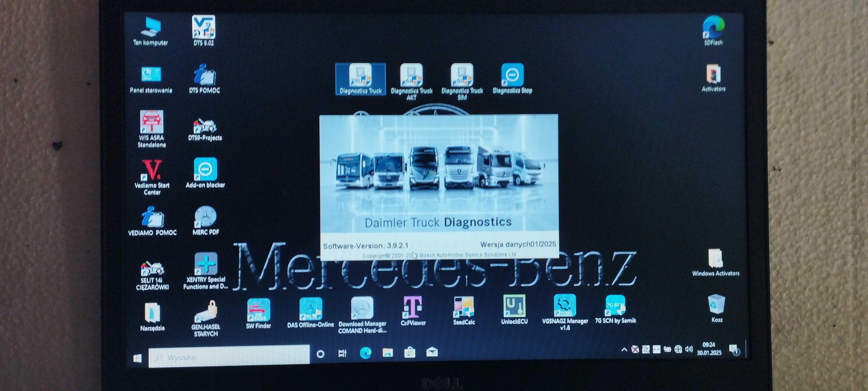Open volume speaker icon in tray
This screenshot has width=868, height=391.
click(x=689, y=349)
